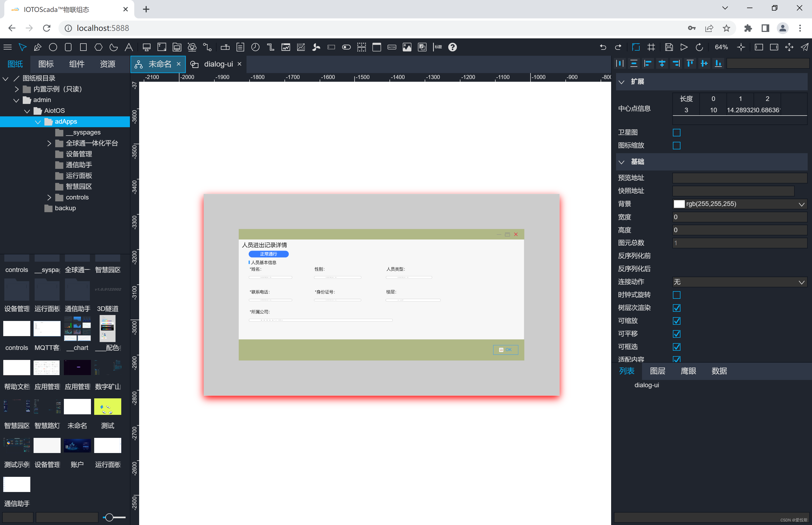Collapse the 基础 section
This screenshot has height=525, width=812.
point(621,162)
